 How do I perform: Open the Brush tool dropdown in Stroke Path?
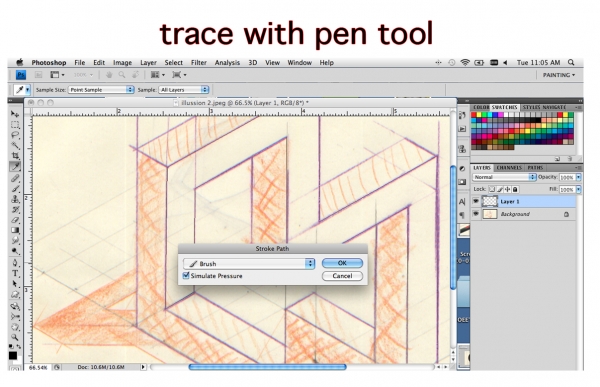tap(249, 263)
